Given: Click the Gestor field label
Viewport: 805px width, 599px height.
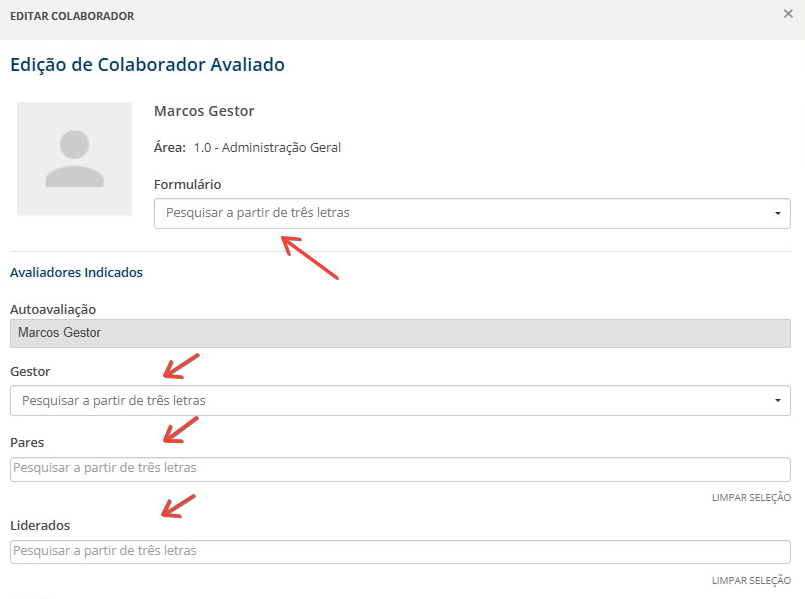Looking at the screenshot, I should point(30,371).
